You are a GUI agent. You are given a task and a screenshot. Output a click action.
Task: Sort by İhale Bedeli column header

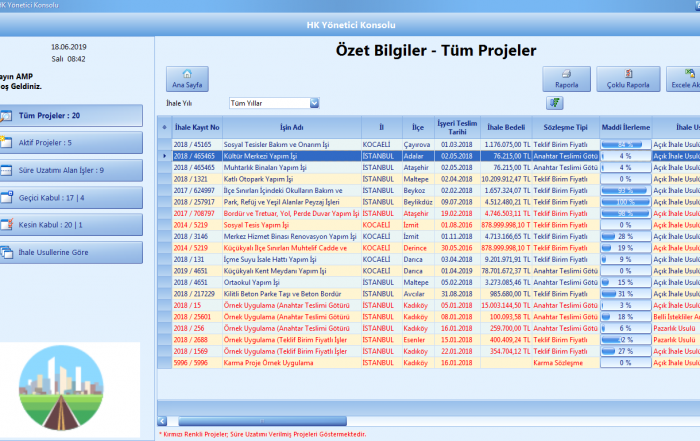click(506, 128)
